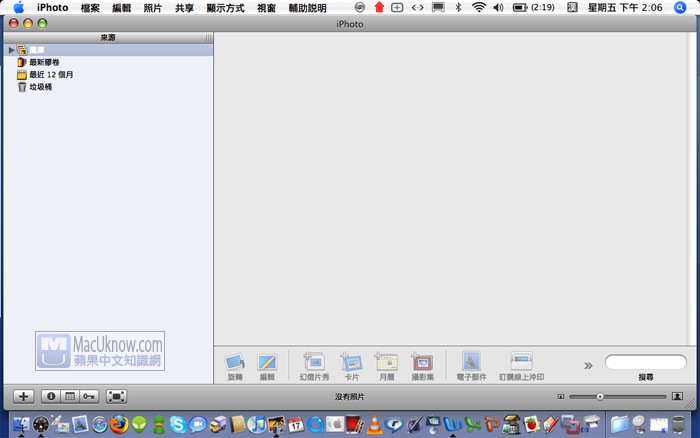Click the Order Prints (訂購線上沖印) icon
This screenshot has height=438, width=700.
pos(521,361)
